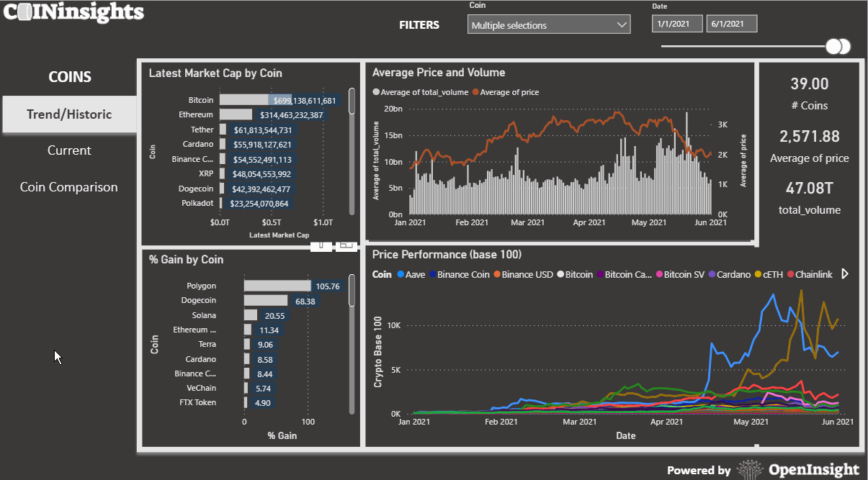Click the date range slider track
The width and height of the screenshot is (868, 480).
point(743,47)
